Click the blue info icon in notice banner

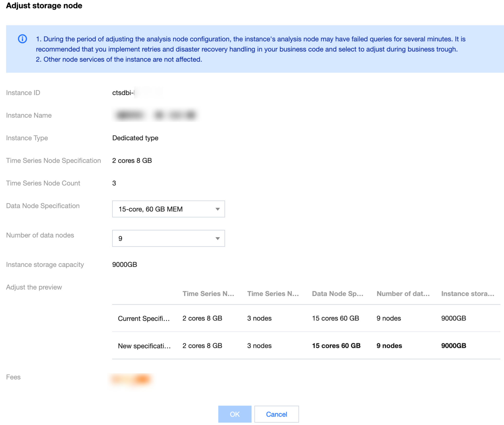pyautogui.click(x=22, y=39)
